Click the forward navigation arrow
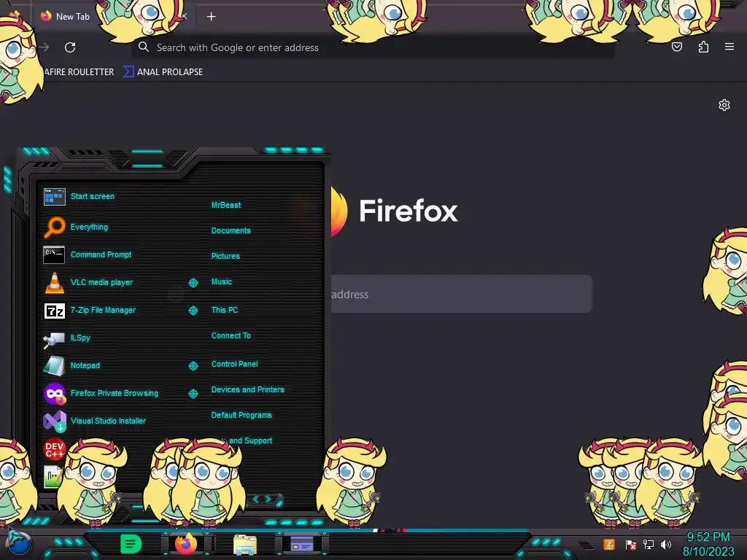 [x=44, y=47]
